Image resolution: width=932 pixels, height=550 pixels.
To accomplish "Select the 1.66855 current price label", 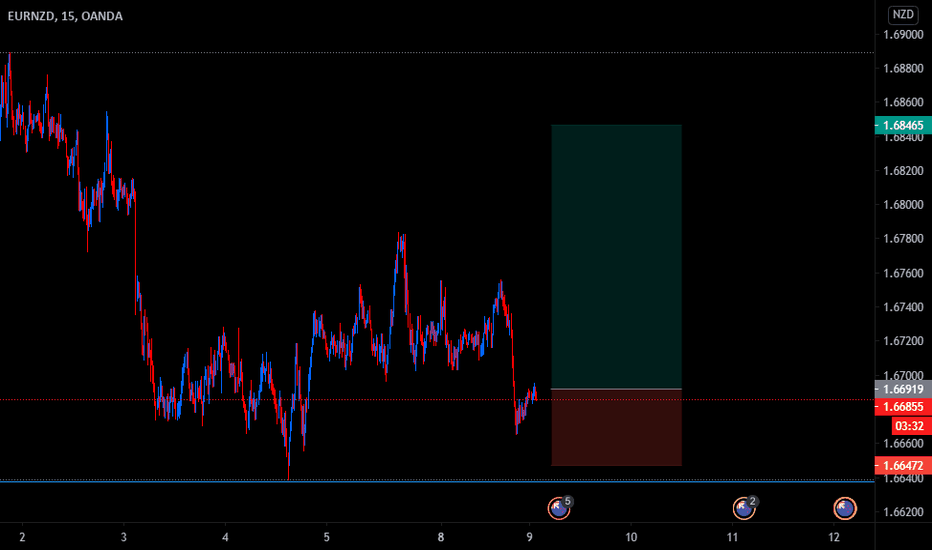I will pos(903,407).
